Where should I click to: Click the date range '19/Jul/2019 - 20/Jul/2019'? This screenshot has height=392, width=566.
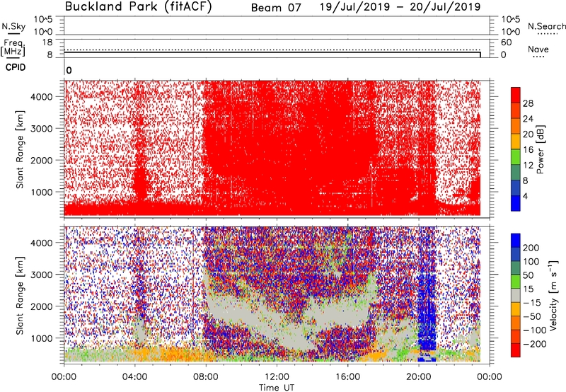coord(400,7)
